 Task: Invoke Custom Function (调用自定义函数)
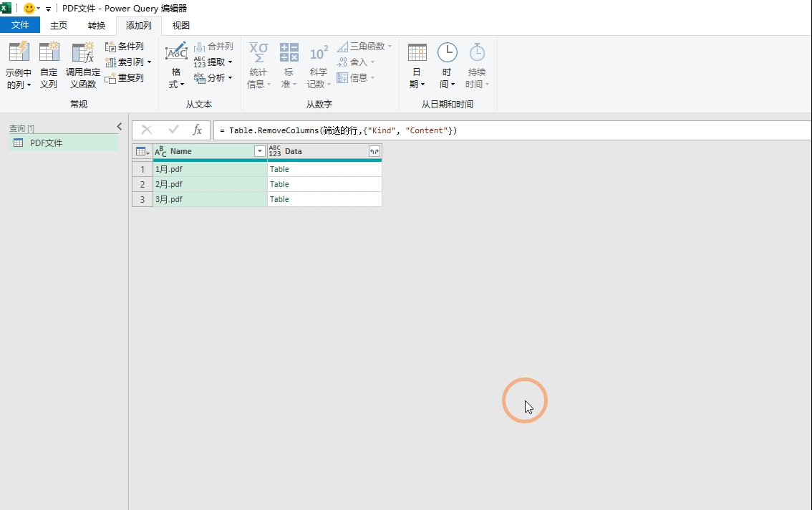tap(83, 65)
